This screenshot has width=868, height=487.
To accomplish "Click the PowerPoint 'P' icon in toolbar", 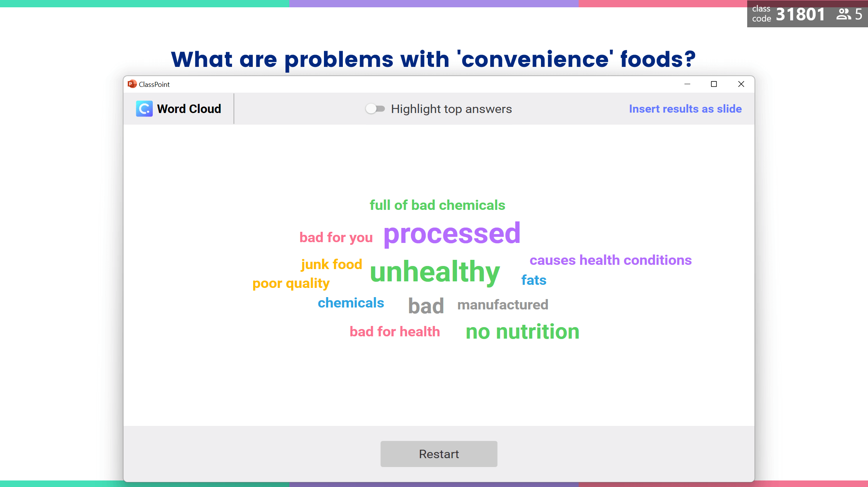I will point(132,83).
